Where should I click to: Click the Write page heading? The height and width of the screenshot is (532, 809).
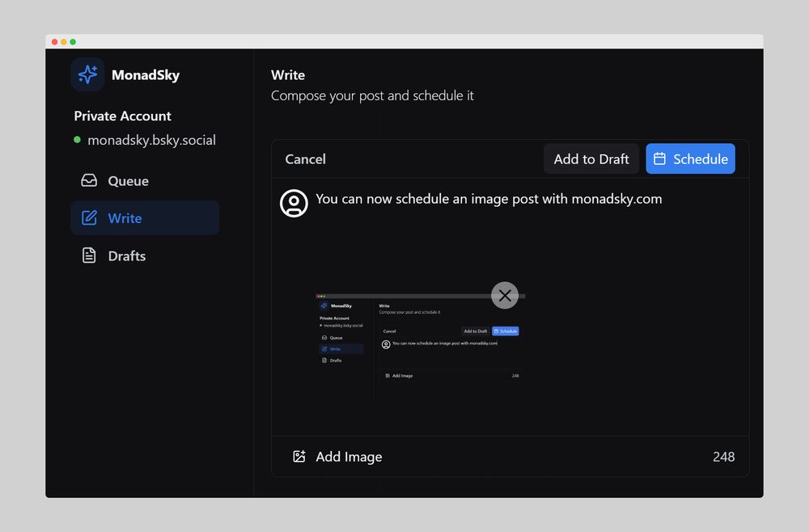pyautogui.click(x=288, y=75)
